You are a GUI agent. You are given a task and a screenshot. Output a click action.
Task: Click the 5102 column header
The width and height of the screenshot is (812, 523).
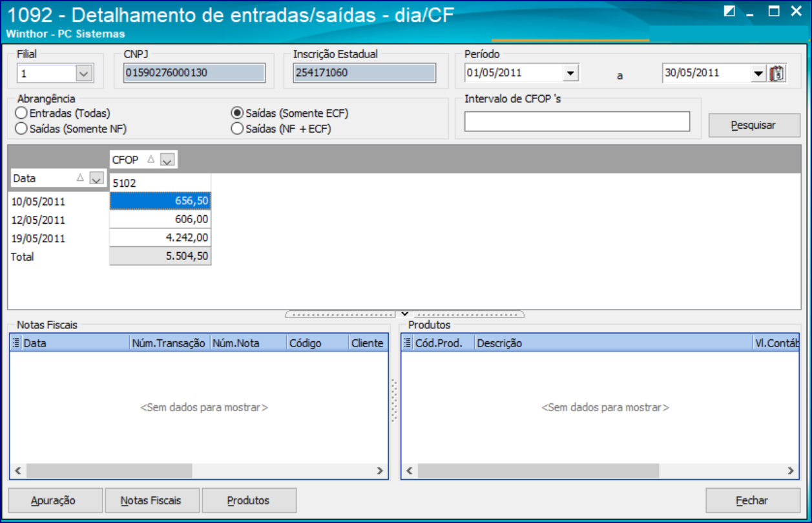(160, 183)
